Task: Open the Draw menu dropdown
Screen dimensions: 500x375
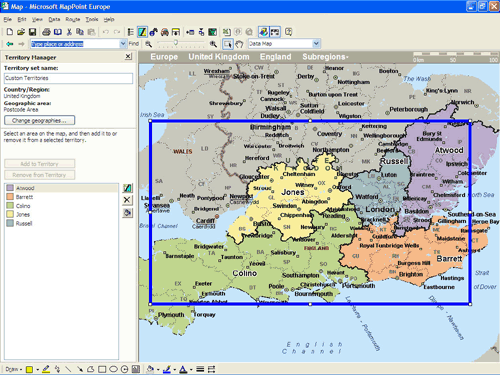Action: coord(13,369)
